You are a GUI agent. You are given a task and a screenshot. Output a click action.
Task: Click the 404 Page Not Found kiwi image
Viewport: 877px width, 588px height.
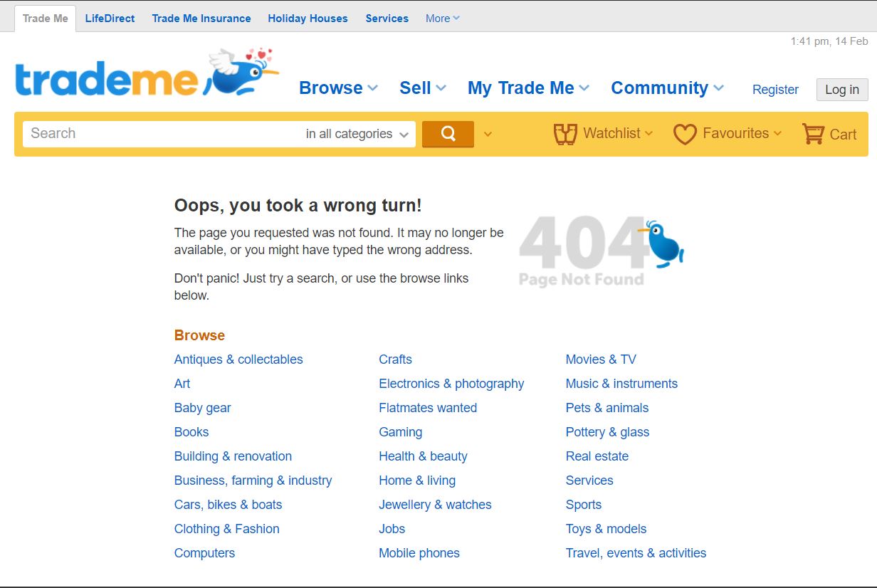coord(602,251)
